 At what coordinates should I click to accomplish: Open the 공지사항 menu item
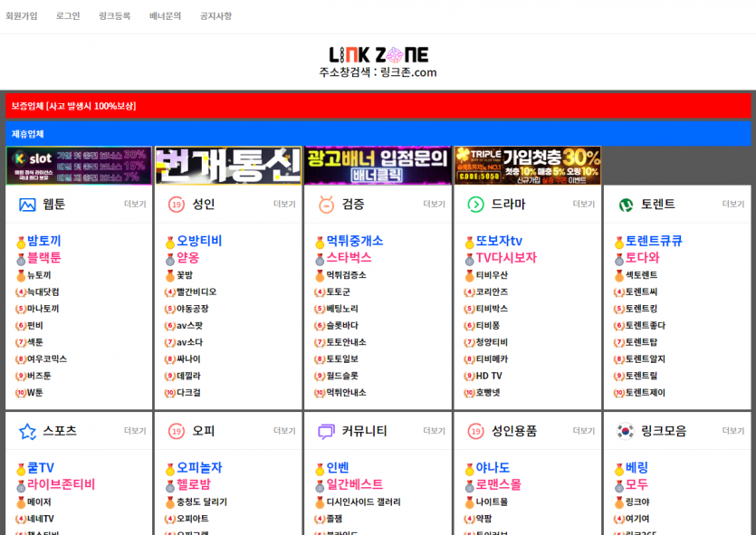(x=215, y=16)
